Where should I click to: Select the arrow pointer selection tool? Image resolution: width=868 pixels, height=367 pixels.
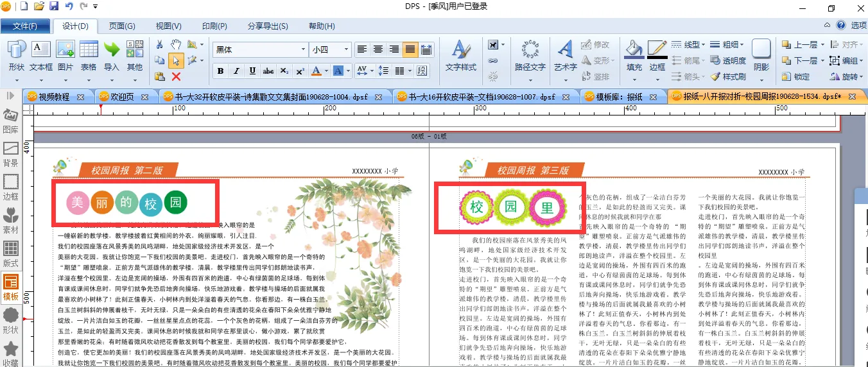tap(176, 60)
